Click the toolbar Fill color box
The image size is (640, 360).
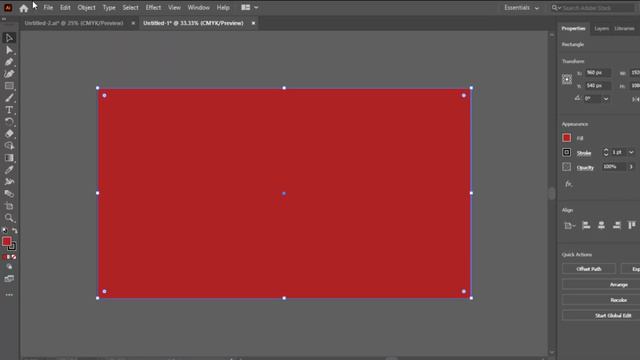7,242
